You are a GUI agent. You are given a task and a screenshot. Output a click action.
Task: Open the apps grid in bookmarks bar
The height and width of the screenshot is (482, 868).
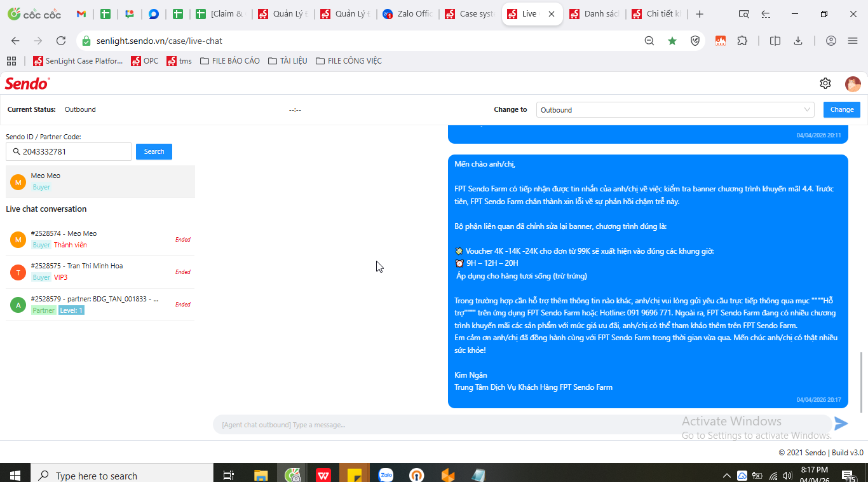pos(11,61)
